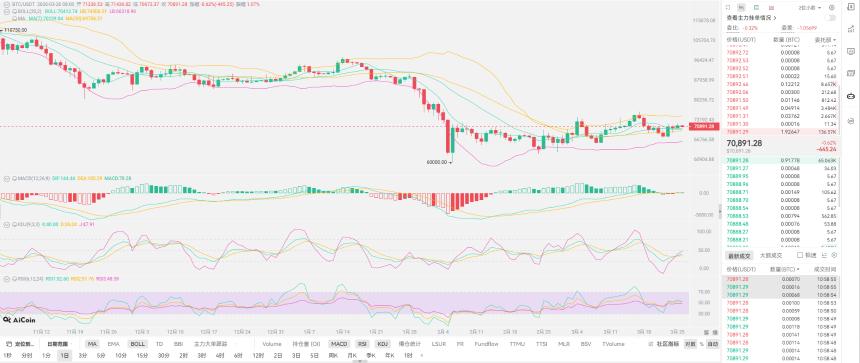The image size is (860, 363).
Task: Switch to the 最新成交 tab
Action: 738,256
